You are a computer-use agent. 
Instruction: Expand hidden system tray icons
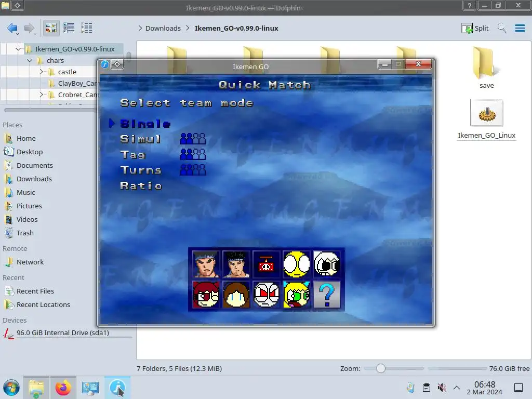click(x=457, y=388)
